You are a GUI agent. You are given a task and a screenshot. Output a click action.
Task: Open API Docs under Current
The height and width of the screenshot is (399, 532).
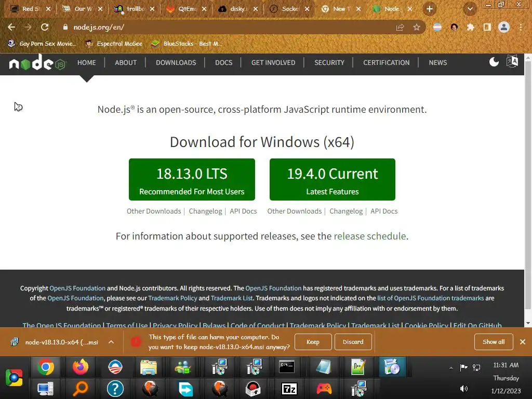tap(384, 211)
